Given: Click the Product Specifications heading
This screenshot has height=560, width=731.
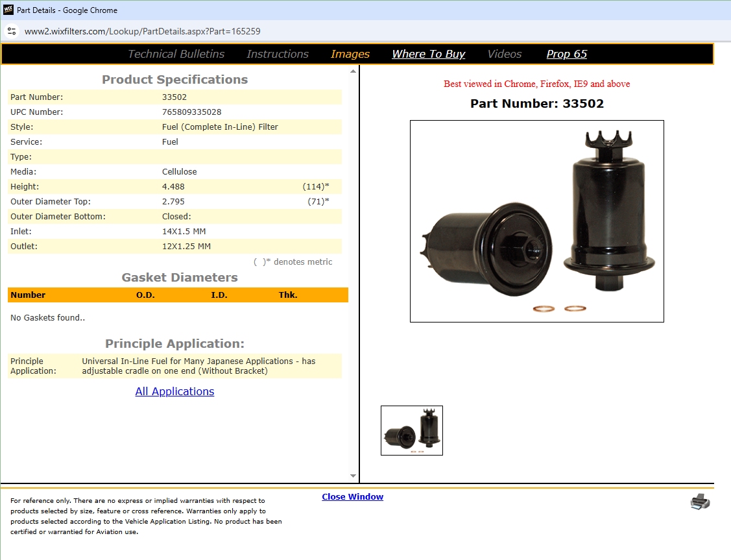Looking at the screenshot, I should pos(175,80).
